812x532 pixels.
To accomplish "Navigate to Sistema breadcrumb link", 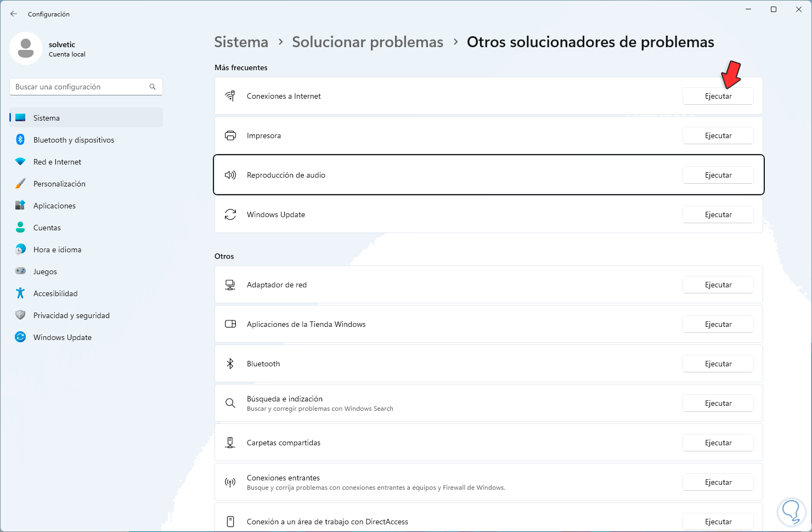I will 241,42.
